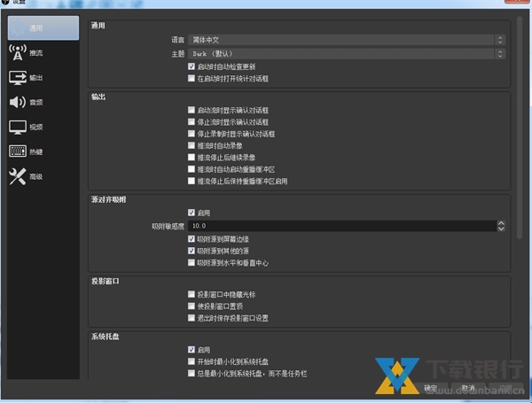
Task: Click the 视频 (Video) monitor icon
Action: click(x=19, y=128)
